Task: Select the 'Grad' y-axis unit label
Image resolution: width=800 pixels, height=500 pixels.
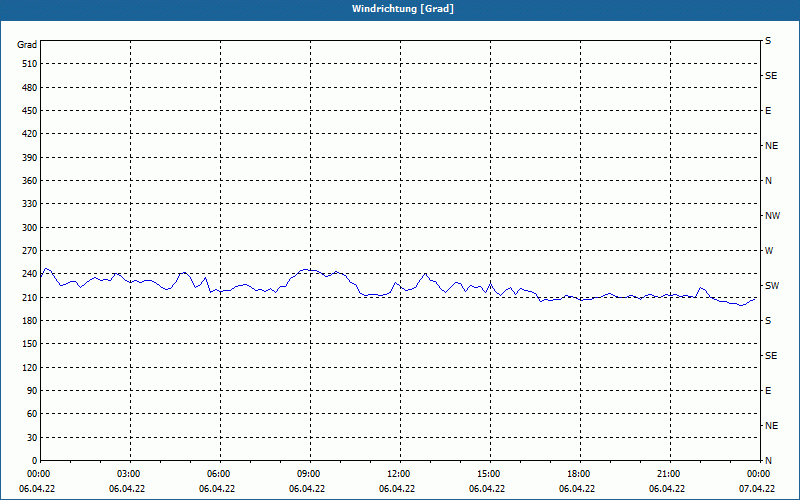Action: point(27,45)
